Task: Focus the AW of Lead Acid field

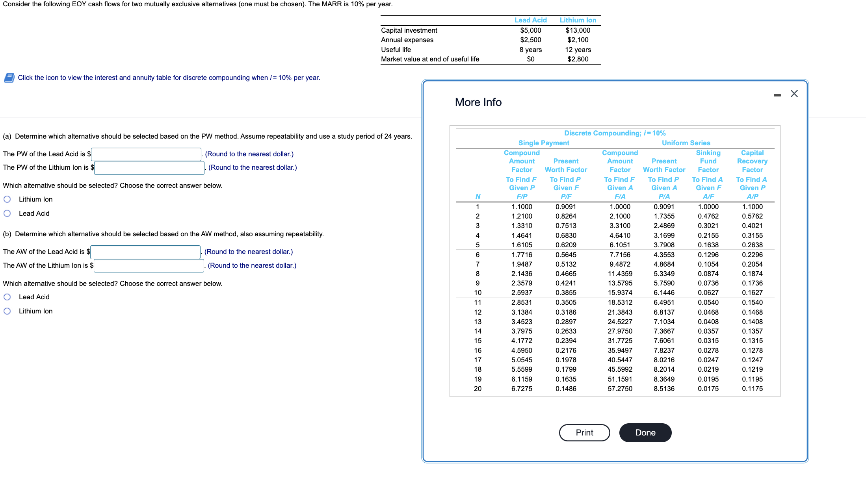Action: point(145,252)
